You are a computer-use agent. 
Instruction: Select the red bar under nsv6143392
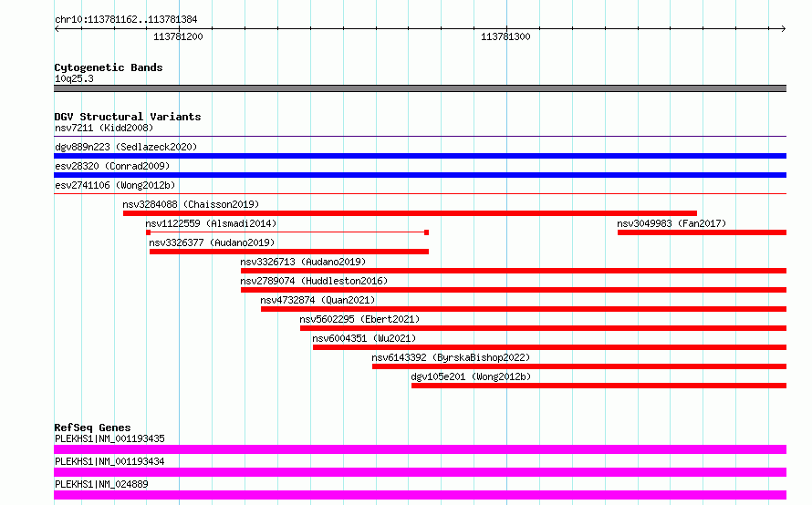pyautogui.click(x=579, y=366)
